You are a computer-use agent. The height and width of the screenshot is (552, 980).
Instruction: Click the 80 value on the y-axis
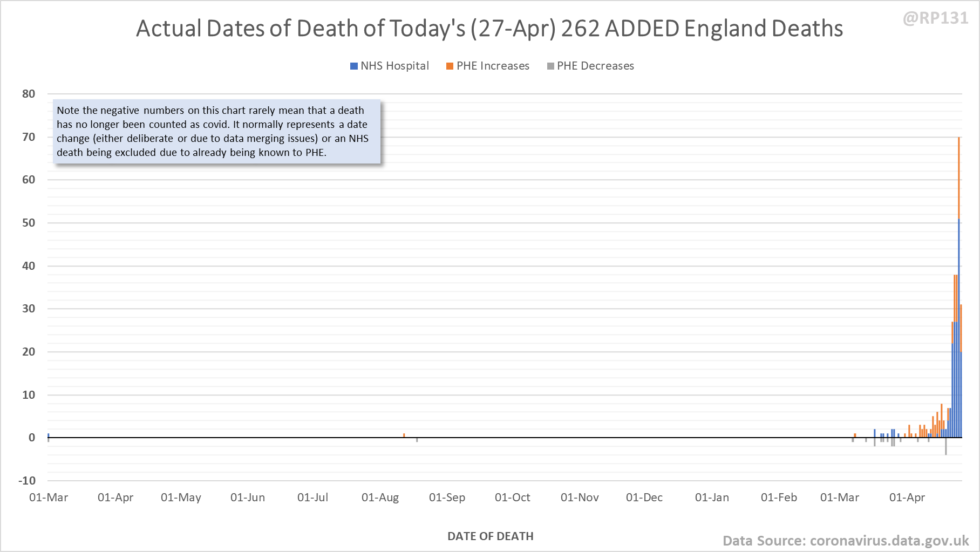tap(29, 94)
